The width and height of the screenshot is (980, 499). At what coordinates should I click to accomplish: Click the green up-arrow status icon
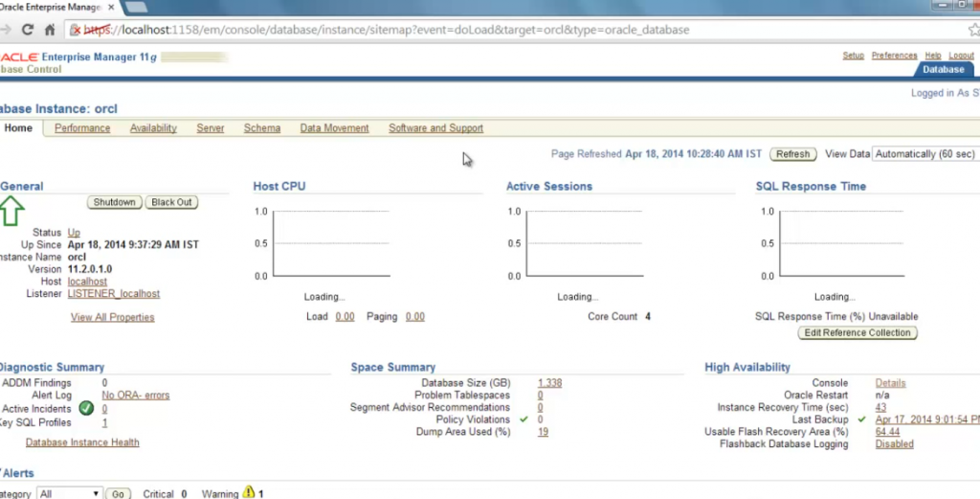[x=11, y=210]
